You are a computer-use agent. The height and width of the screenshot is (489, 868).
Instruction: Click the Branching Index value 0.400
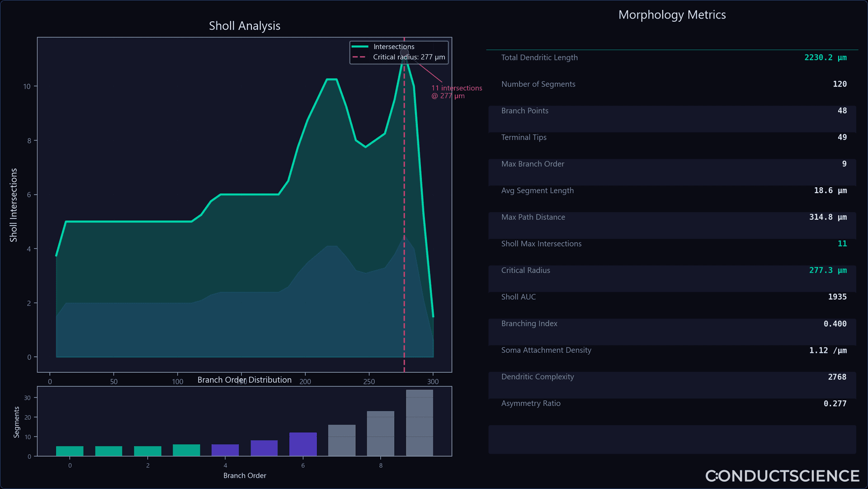[835, 324]
